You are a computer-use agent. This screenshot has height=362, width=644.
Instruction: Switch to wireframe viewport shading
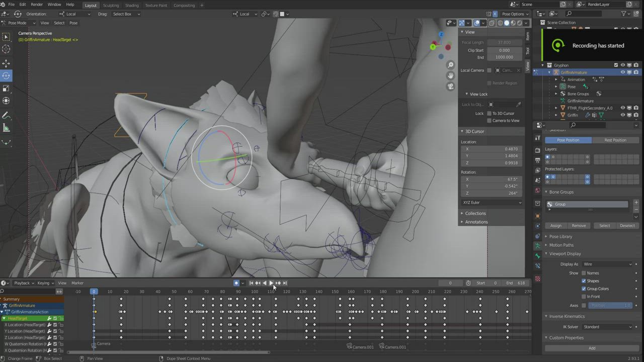(500, 23)
